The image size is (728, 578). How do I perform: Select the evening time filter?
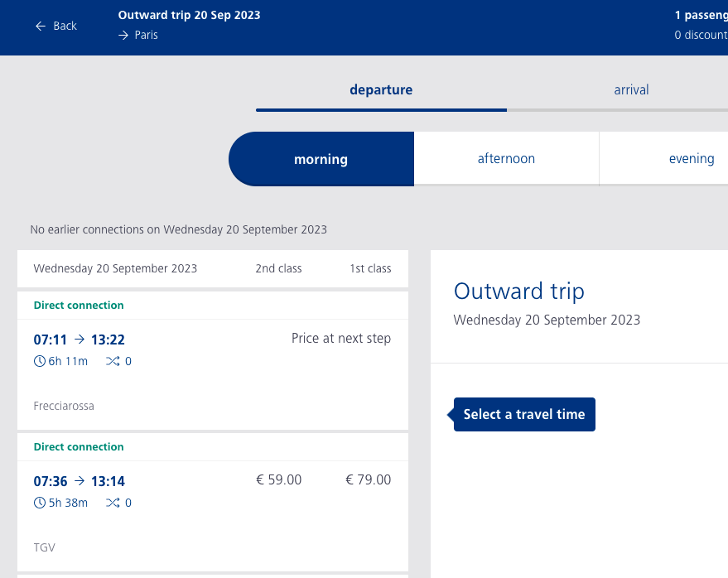(691, 159)
